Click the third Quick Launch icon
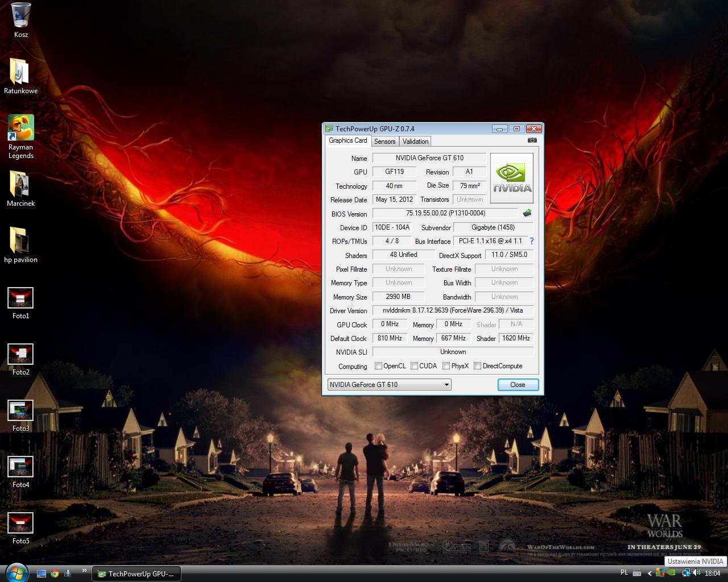The width and height of the screenshot is (728, 582). pyautogui.click(x=68, y=573)
